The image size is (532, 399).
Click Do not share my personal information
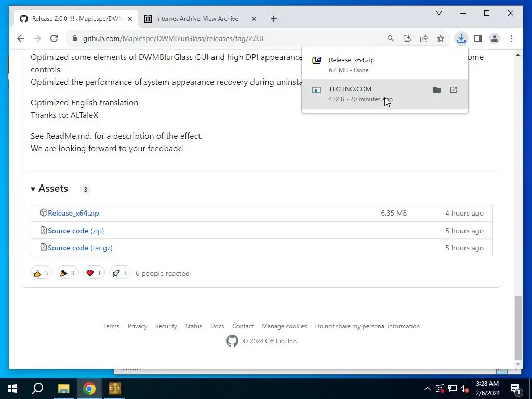pos(367,326)
